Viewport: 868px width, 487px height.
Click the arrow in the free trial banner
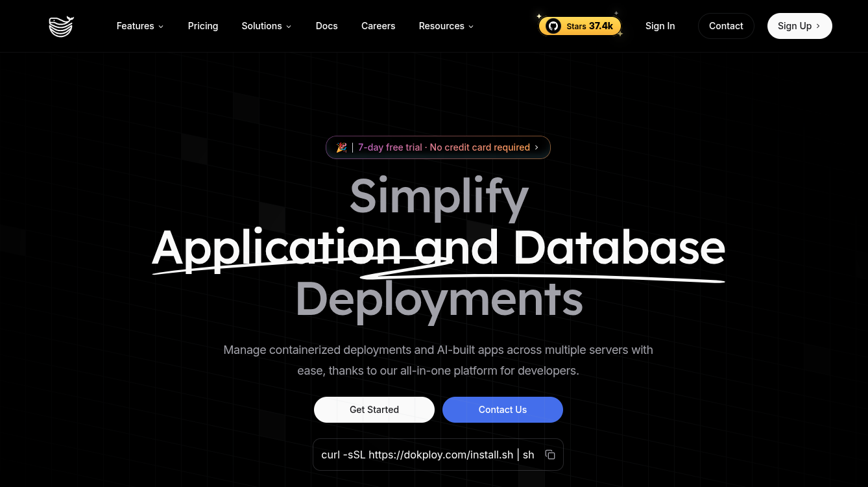536,147
